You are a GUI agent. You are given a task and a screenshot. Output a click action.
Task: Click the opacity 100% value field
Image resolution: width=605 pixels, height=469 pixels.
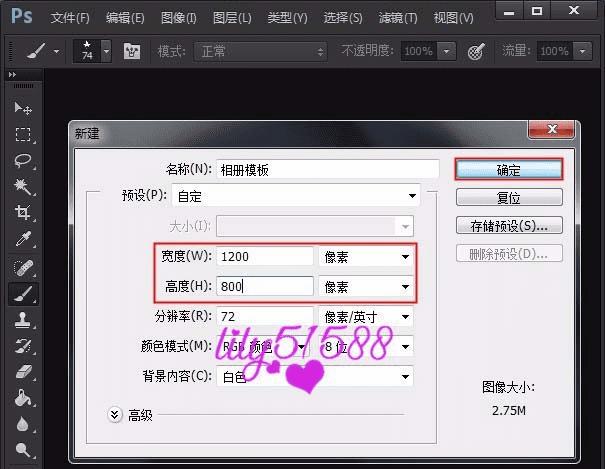point(419,51)
